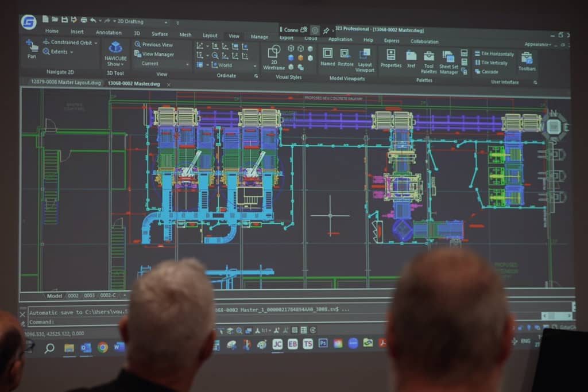Open the View Manager
The image size is (588, 392).
(x=154, y=55)
